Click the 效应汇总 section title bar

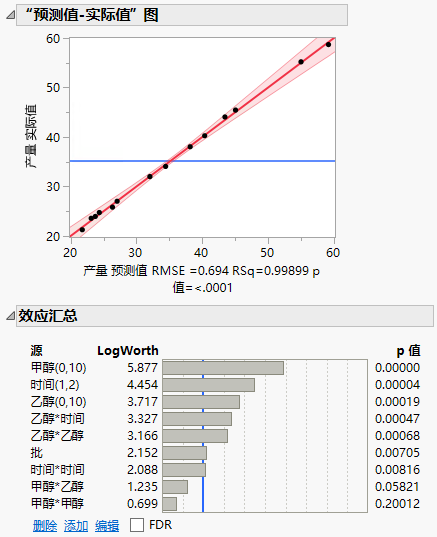click(x=225, y=316)
